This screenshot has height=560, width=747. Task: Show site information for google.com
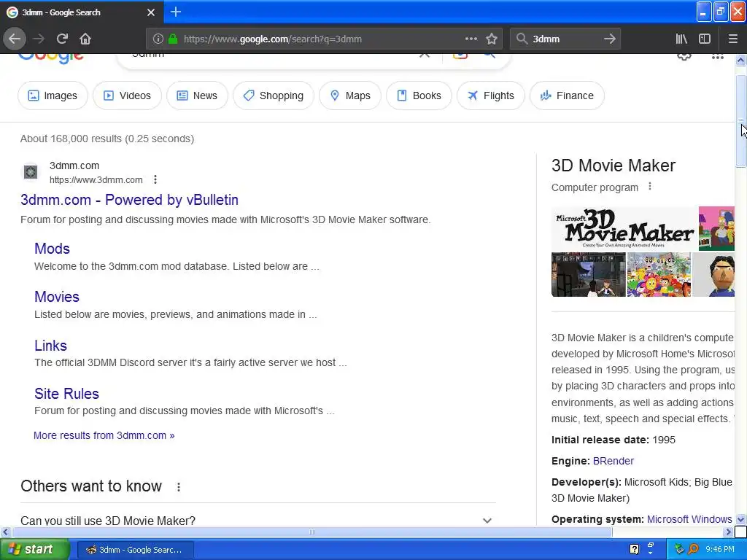[x=158, y=39]
